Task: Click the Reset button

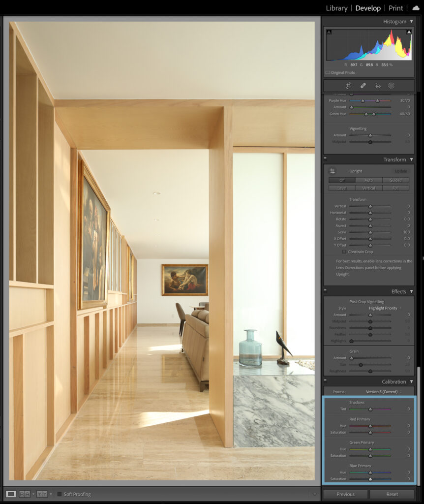Action: click(392, 494)
